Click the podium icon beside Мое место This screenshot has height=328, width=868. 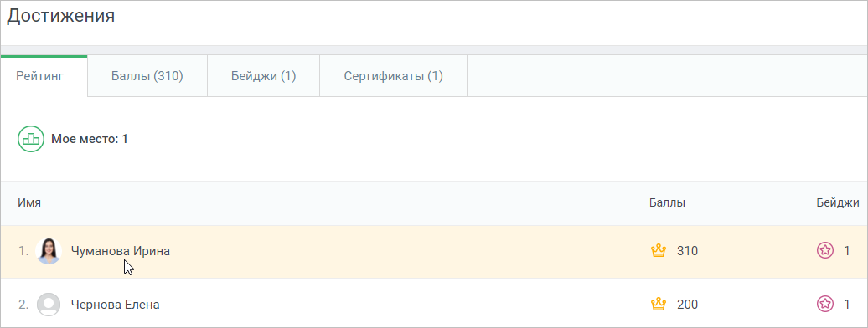(x=31, y=139)
